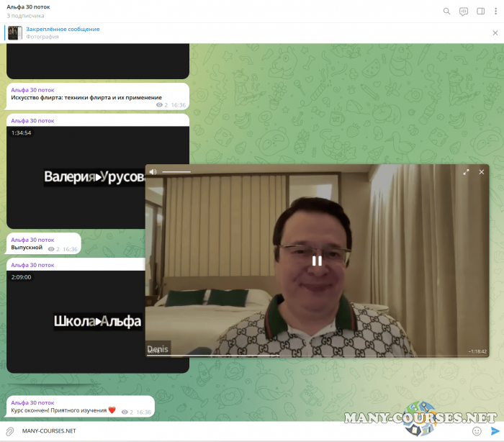504x442 pixels.
Task: Open search in this chat
Action: click(x=446, y=11)
